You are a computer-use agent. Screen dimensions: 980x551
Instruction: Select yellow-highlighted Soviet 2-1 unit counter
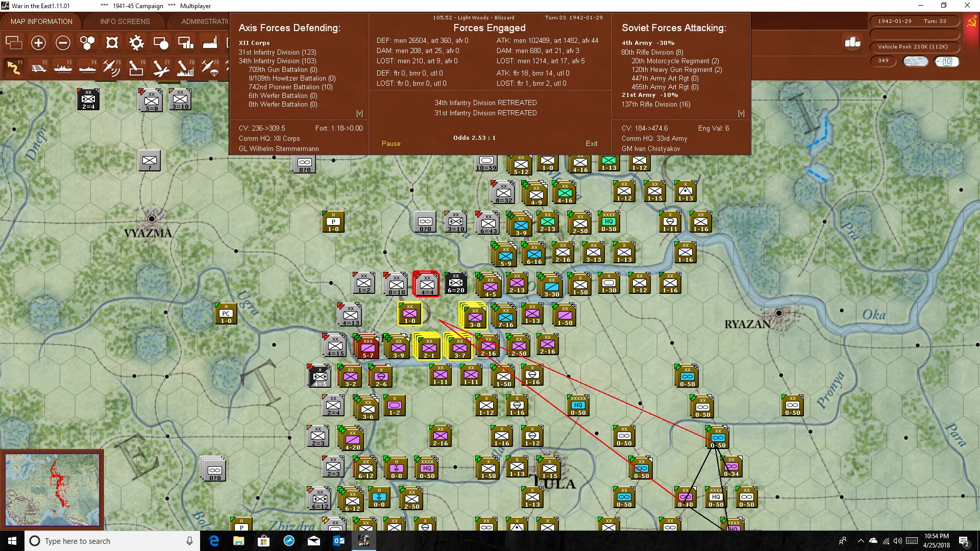pos(428,347)
